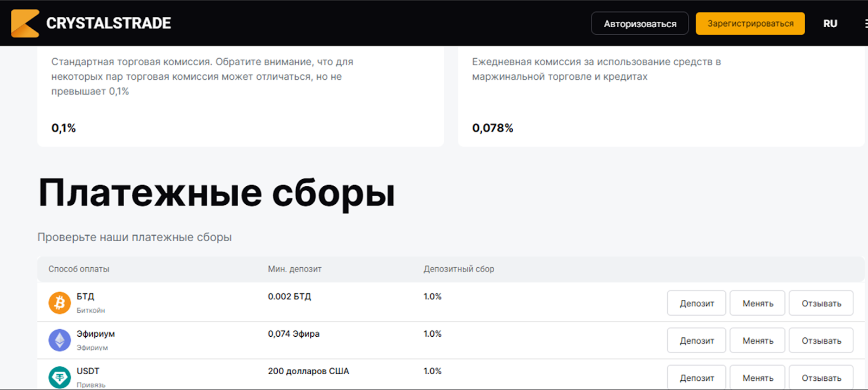Click the CrystalsTrade orange logo icon

pyautogui.click(x=25, y=23)
